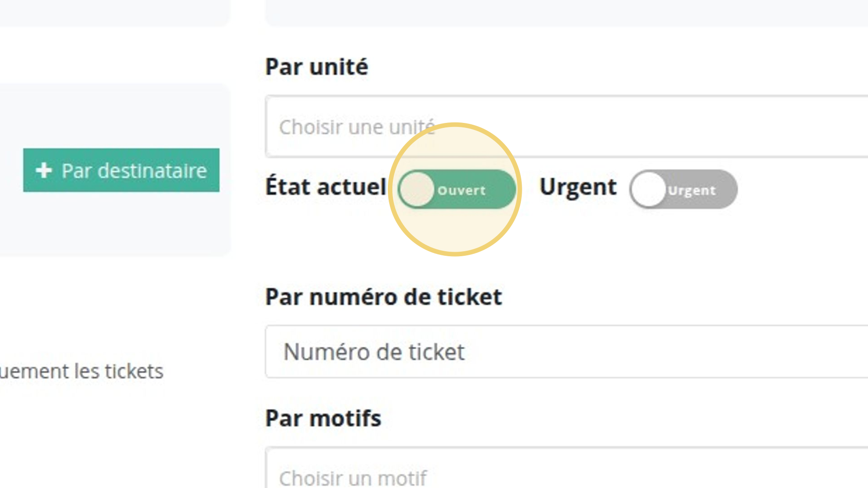This screenshot has width=868, height=488.
Task: Enable the Urgent switch
Action: 684,189
